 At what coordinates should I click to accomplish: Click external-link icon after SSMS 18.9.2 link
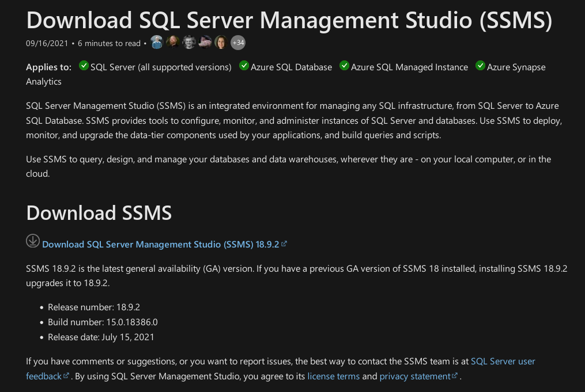click(x=284, y=243)
